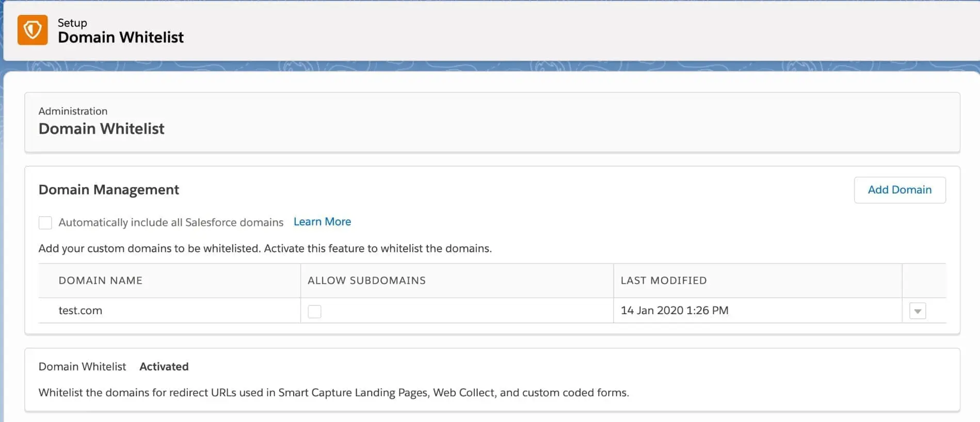The height and width of the screenshot is (422, 980).
Task: Click the Activated status text
Action: [x=164, y=367]
